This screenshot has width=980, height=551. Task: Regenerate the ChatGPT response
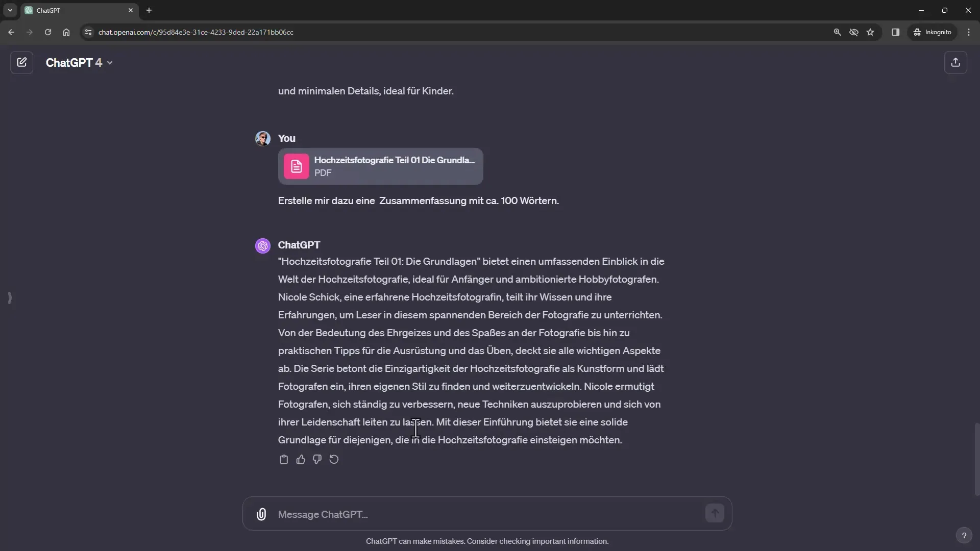tap(334, 460)
